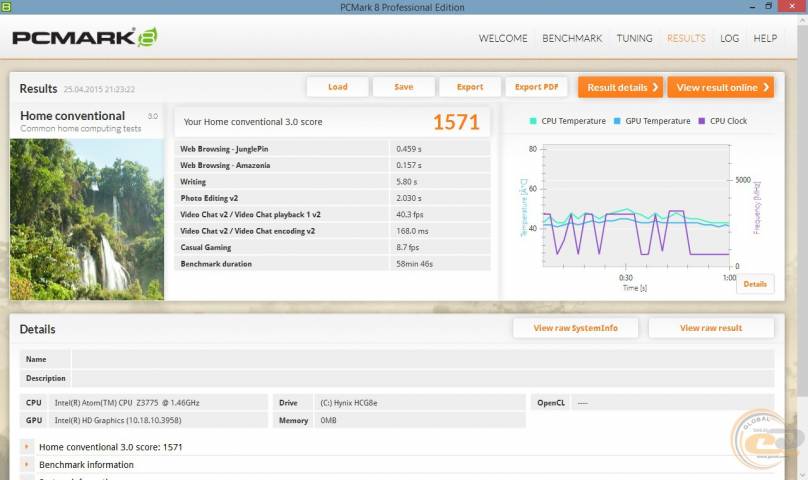Click View raw result
808x480 pixels.
711,328
